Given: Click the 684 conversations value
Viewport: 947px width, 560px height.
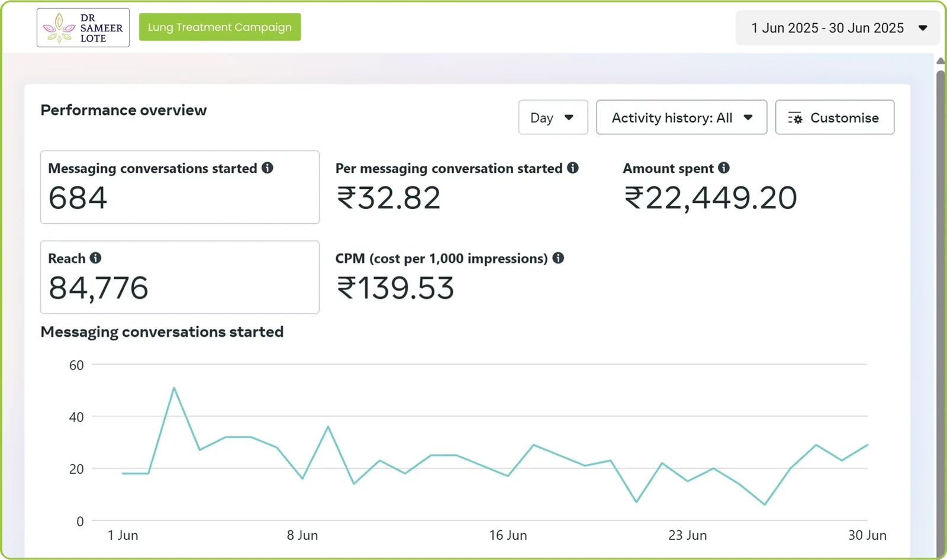Looking at the screenshot, I should [x=78, y=198].
